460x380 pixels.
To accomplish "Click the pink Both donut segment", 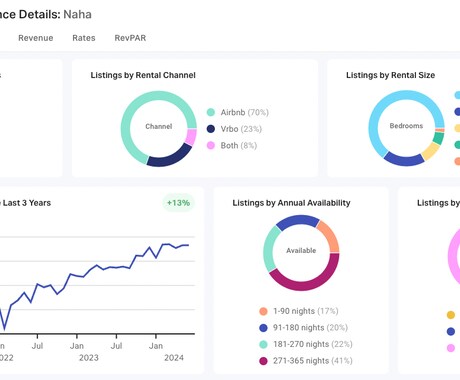I will (191, 137).
